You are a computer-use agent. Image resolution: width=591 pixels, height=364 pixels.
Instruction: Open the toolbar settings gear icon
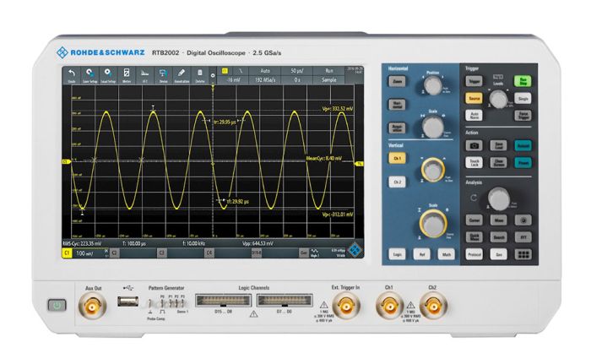(x=213, y=75)
